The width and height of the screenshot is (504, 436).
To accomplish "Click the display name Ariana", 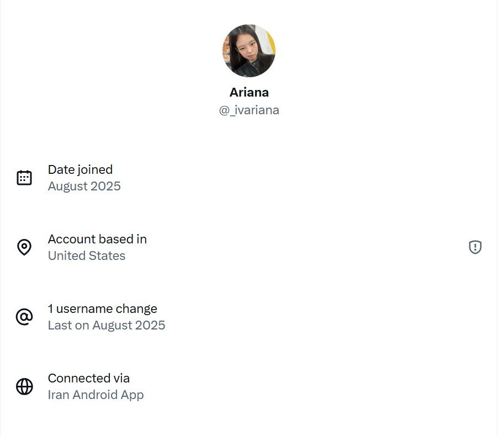I will (x=249, y=92).
